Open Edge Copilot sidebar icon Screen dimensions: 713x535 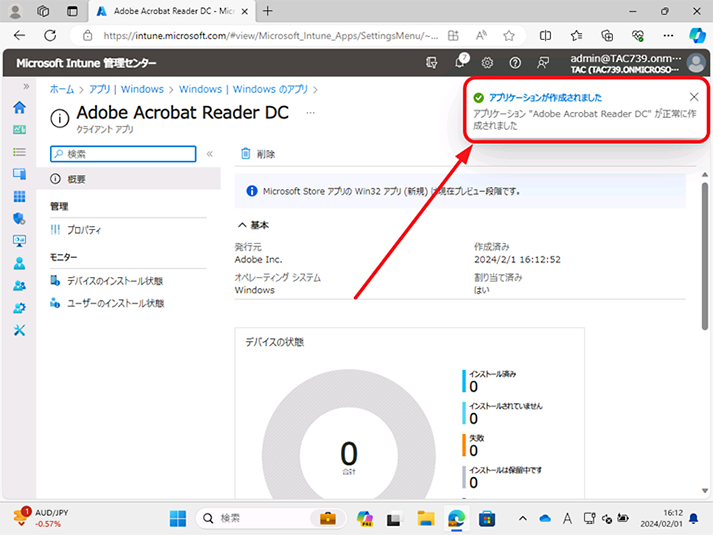coord(697,35)
